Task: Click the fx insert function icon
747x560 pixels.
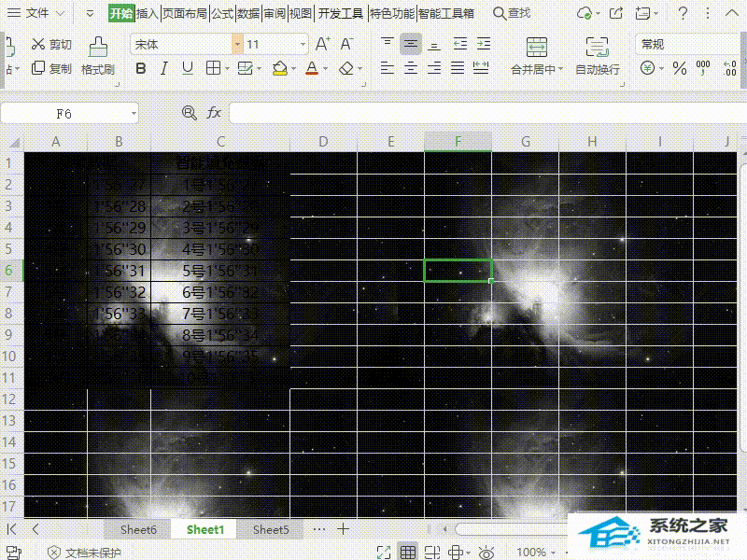Action: 214,113
